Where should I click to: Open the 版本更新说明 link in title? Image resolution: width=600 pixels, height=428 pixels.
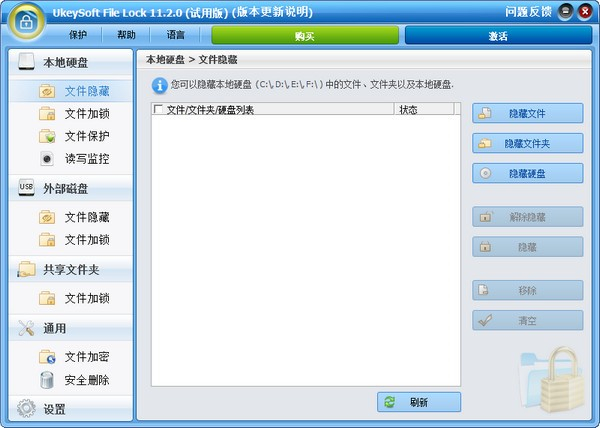[x=272, y=12]
